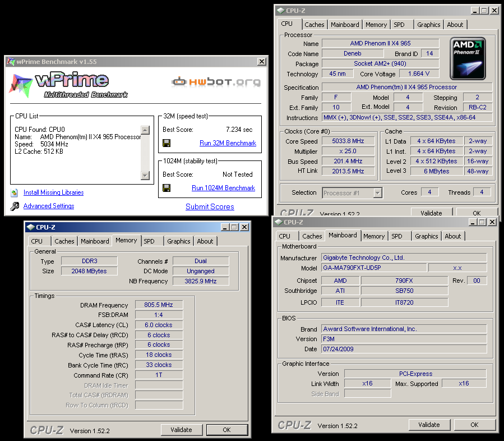
Task: Click CPU-Z Mainboard window title bar icon
Action: tap(279, 222)
